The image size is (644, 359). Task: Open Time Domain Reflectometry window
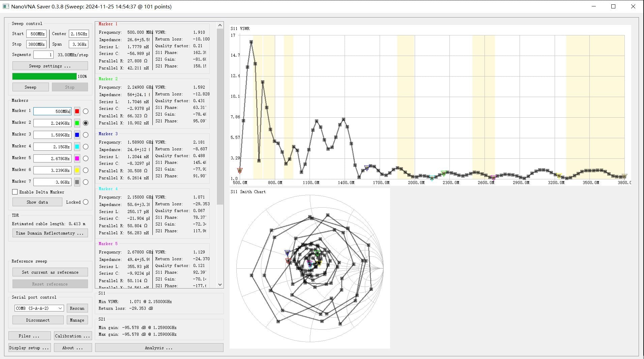click(50, 233)
